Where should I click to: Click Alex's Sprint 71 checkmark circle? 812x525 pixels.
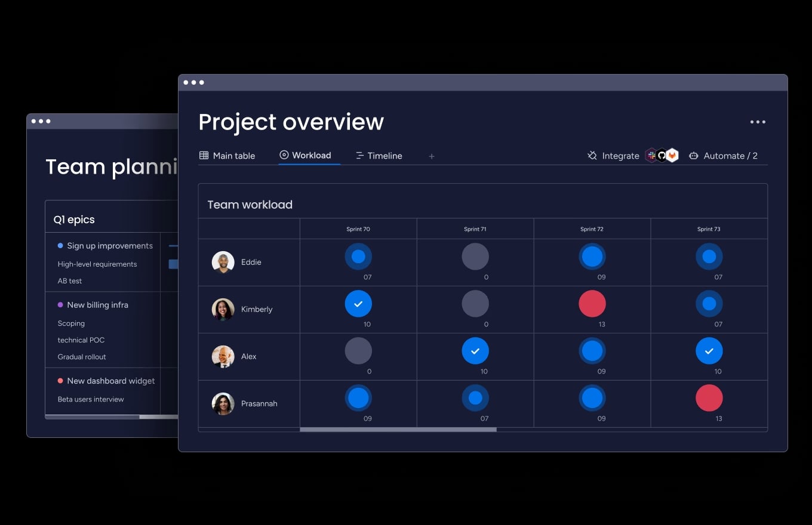click(x=475, y=350)
